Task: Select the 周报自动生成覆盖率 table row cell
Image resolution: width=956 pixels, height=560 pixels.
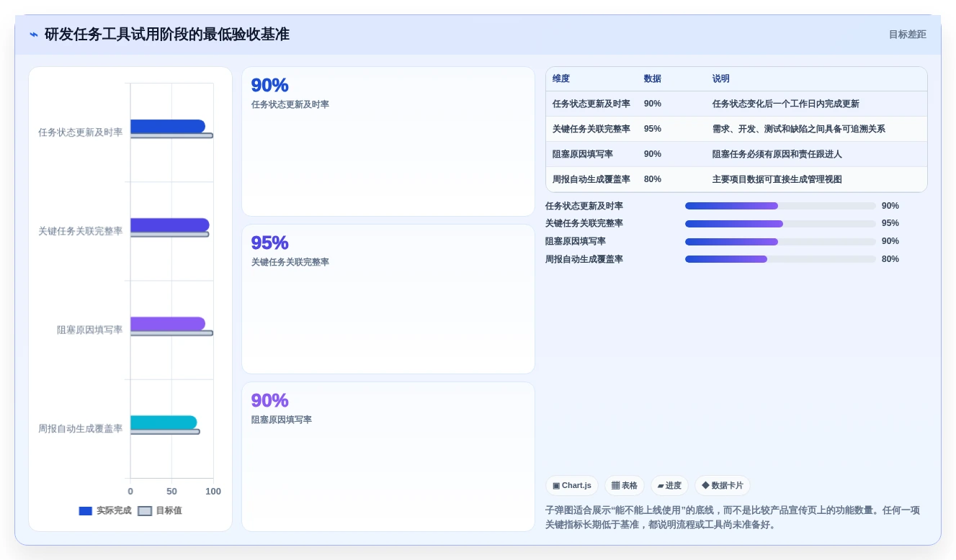Action: [591, 179]
